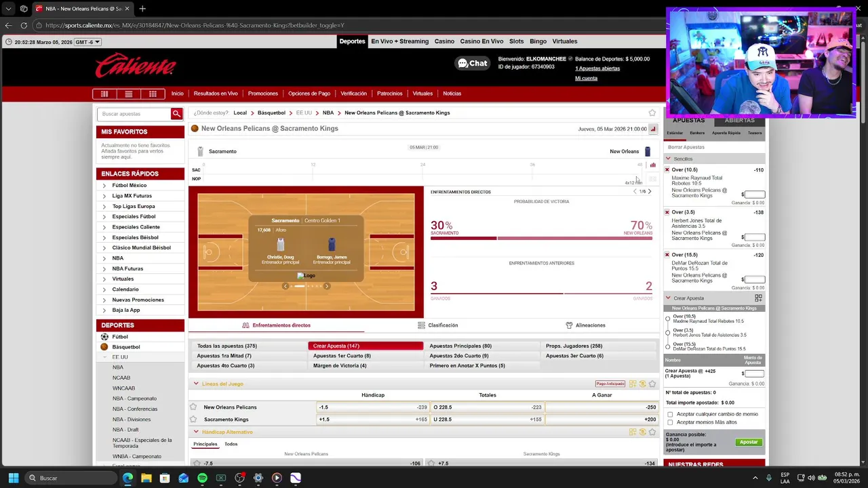The width and height of the screenshot is (868, 488).
Task: Click previous arrow on court info card
Action: tap(285, 286)
